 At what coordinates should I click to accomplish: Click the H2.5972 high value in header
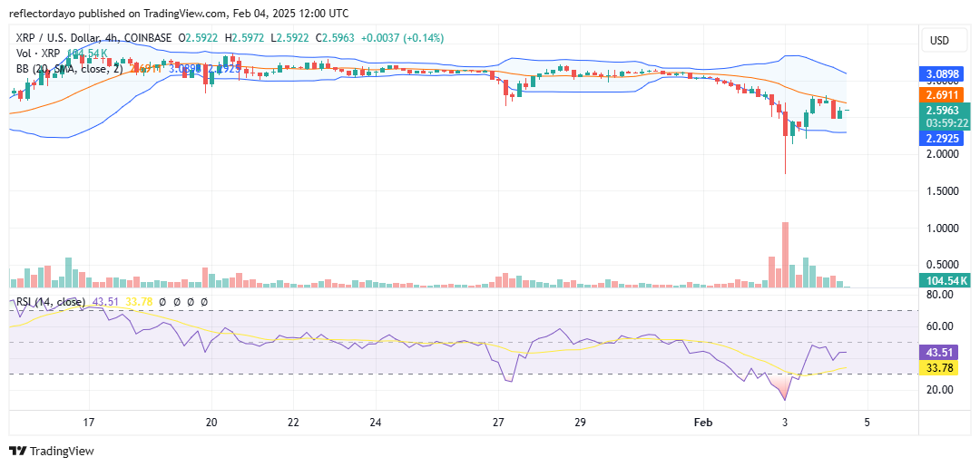(x=246, y=38)
